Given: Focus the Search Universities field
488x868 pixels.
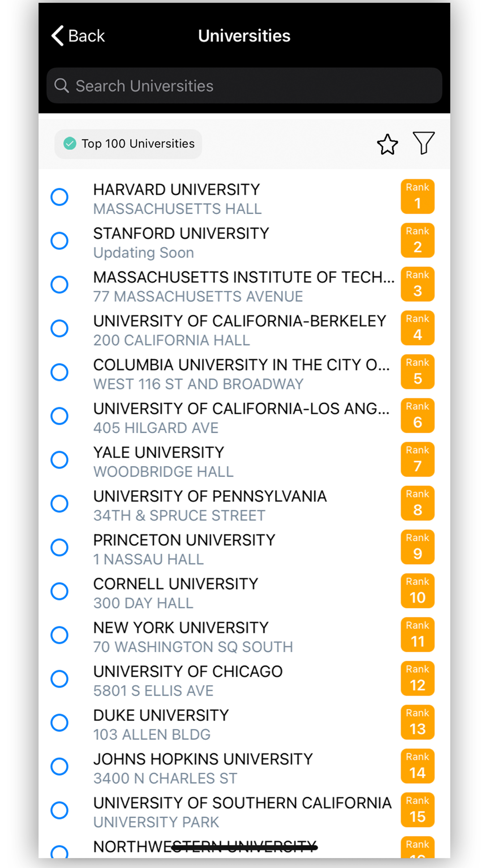Looking at the screenshot, I should (244, 85).
